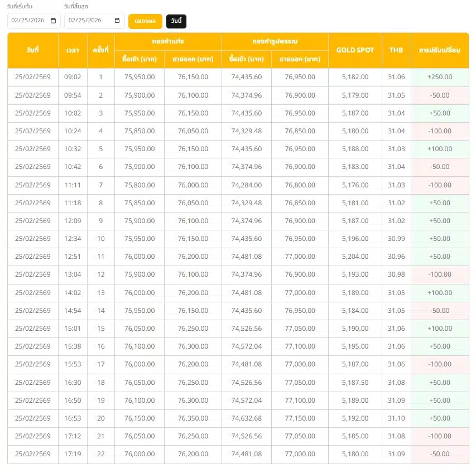Click the เวลา column header
Viewport: 476px width, 473px height.
(73, 50)
